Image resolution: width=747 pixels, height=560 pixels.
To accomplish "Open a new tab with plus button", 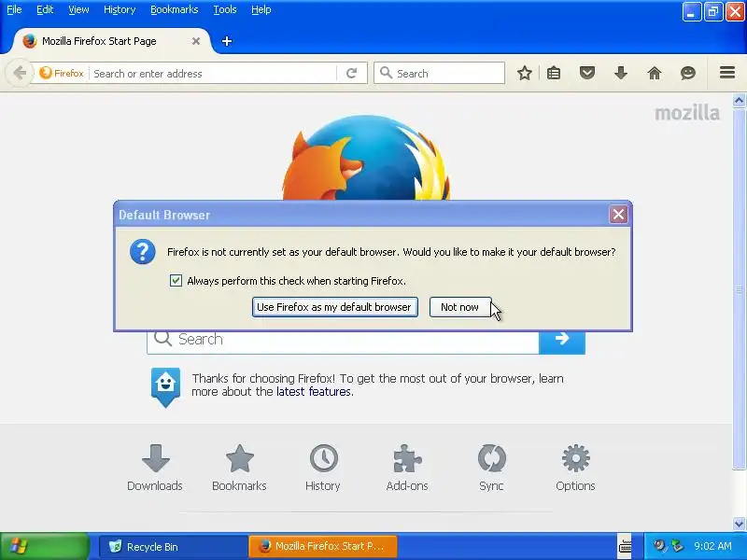I will [227, 41].
